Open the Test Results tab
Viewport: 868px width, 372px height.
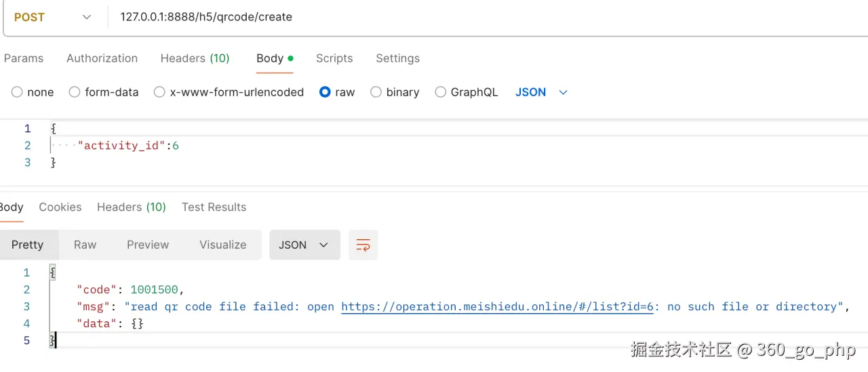point(214,207)
